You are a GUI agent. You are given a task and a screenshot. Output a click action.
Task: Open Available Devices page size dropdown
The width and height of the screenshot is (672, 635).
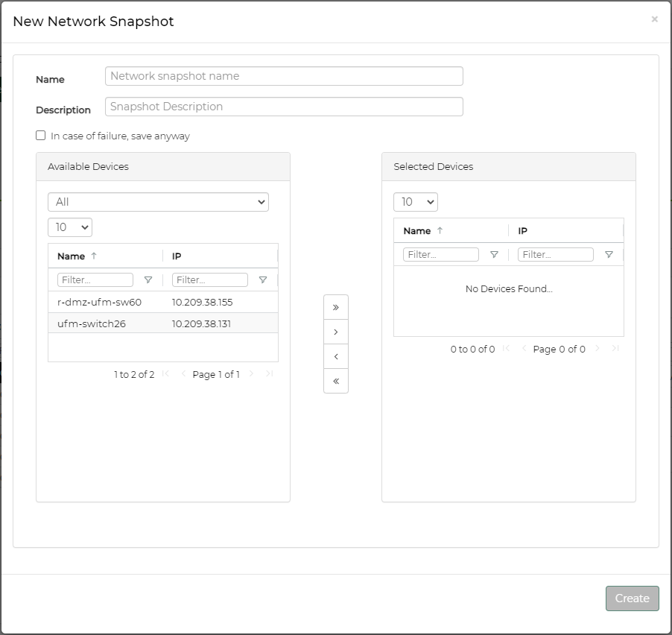[70, 227]
